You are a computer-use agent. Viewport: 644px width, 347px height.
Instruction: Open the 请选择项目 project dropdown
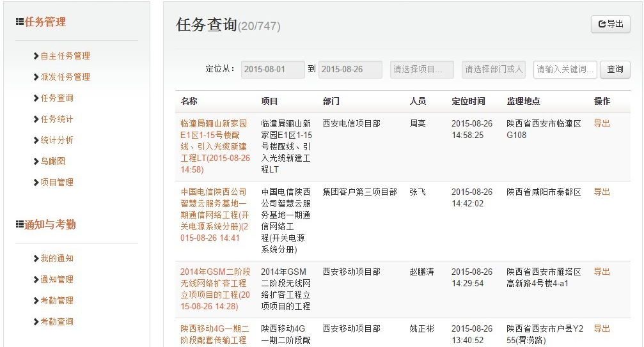point(421,70)
